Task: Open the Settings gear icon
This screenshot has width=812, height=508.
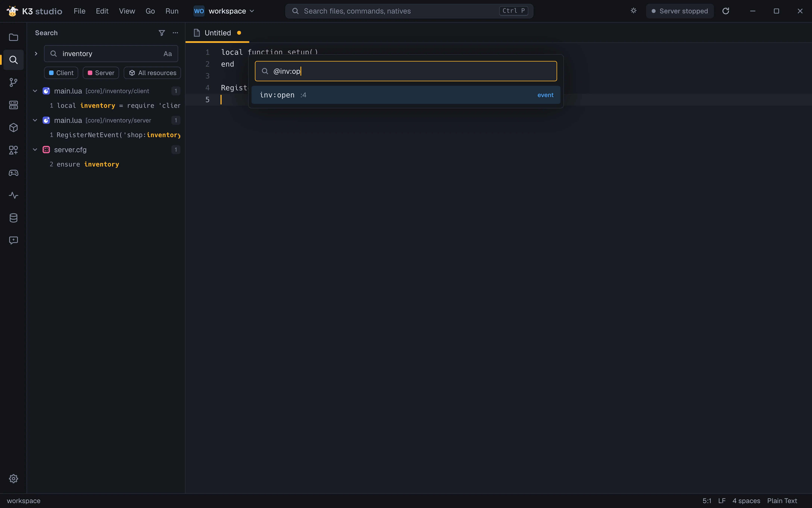Action: tap(13, 478)
